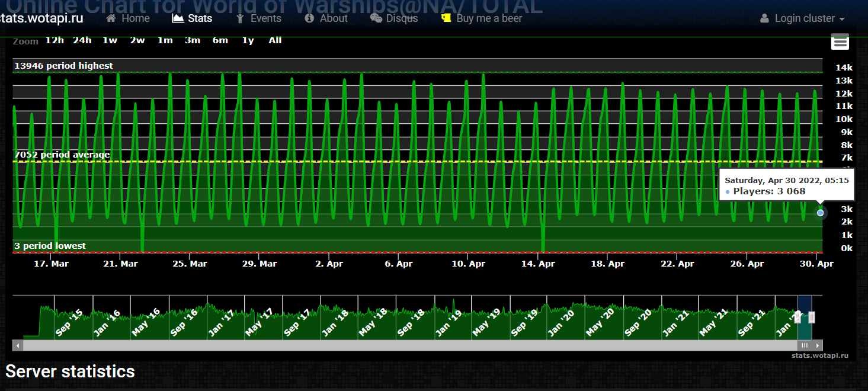The width and height of the screenshot is (868, 391).
Task: Open the chart hamburger context menu
Action: coord(840,41)
